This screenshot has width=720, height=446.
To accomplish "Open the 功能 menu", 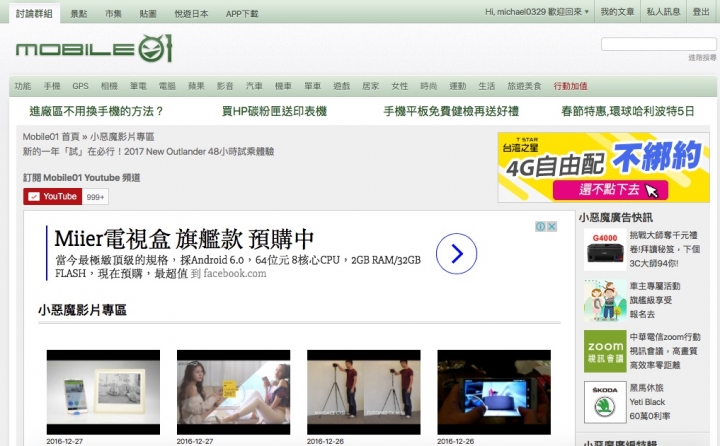I will [x=22, y=86].
